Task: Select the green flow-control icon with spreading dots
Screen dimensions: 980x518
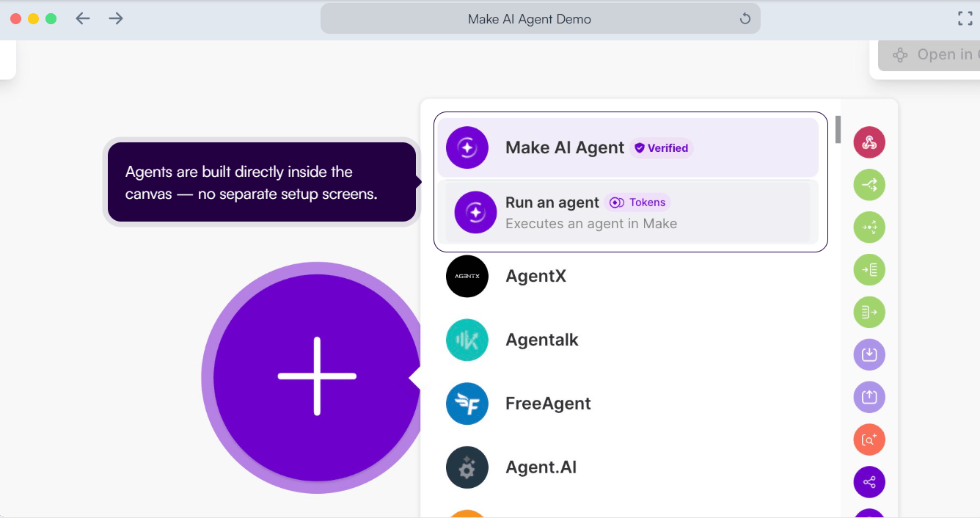Action: point(869,227)
